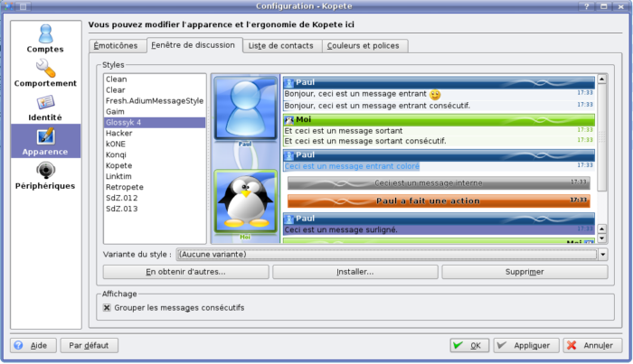Screen dimensions: 633x364
Task: Switch to Liste de contacts tab
Action: coord(280,45)
